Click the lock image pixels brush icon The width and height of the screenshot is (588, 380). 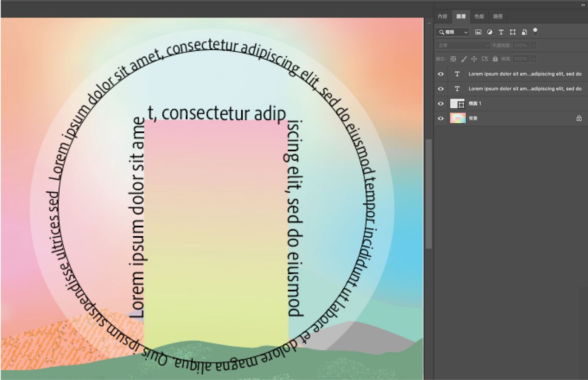coord(464,59)
